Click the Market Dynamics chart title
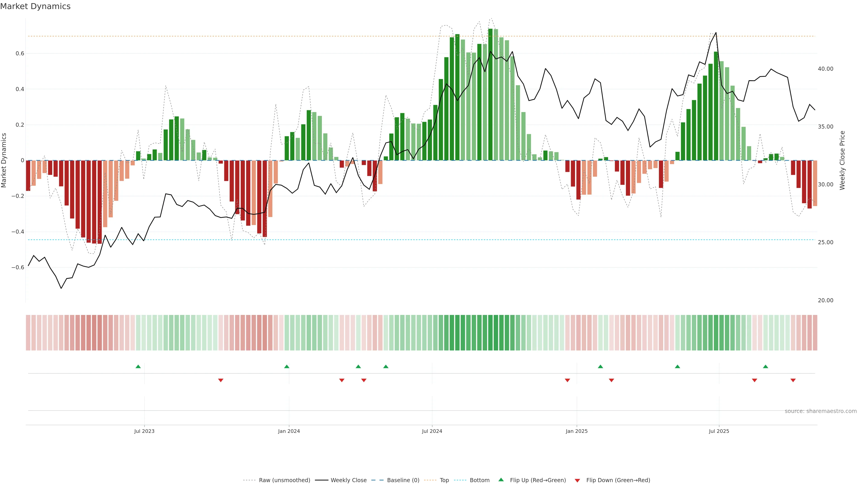The height and width of the screenshot is (488, 868). point(35,6)
